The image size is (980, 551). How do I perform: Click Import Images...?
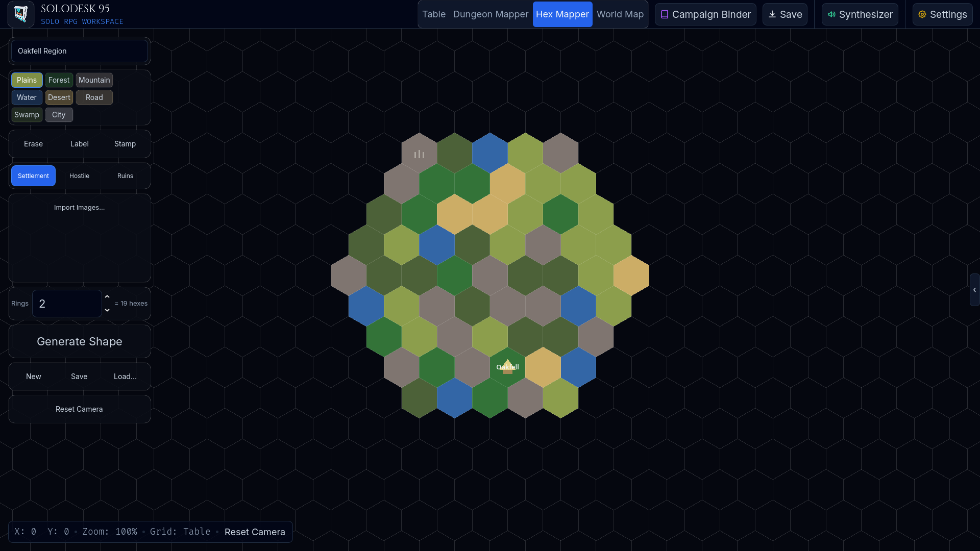pyautogui.click(x=80, y=208)
